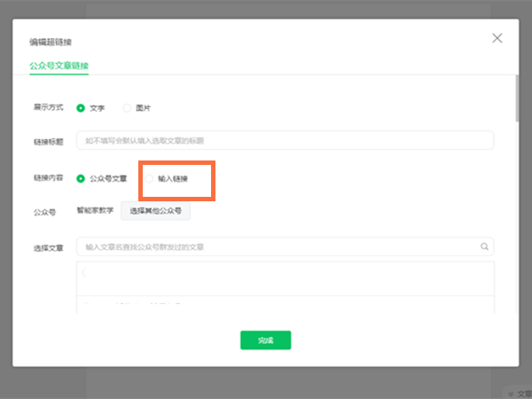Click 选择其他公众号 button
The image size is (532, 399).
155,211
